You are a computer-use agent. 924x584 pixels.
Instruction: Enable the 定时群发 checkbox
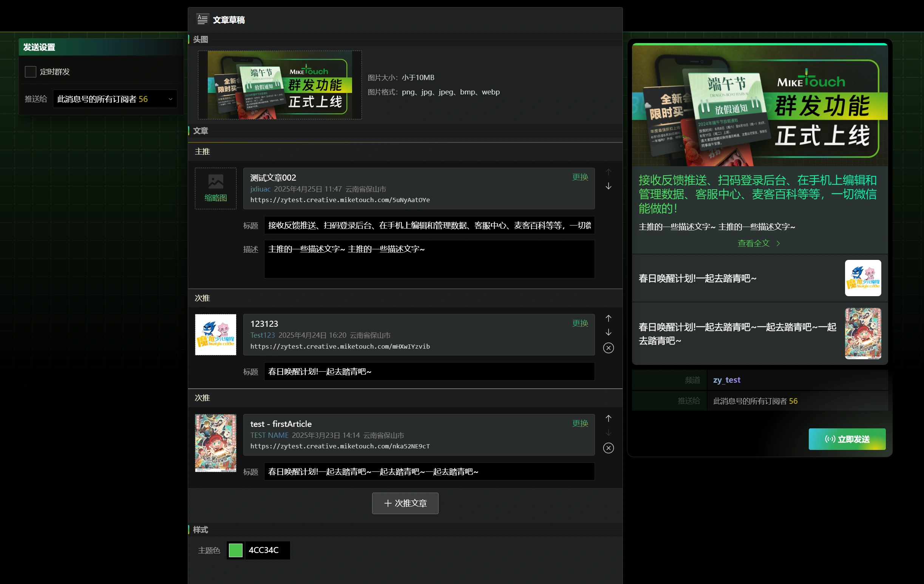[x=30, y=72]
